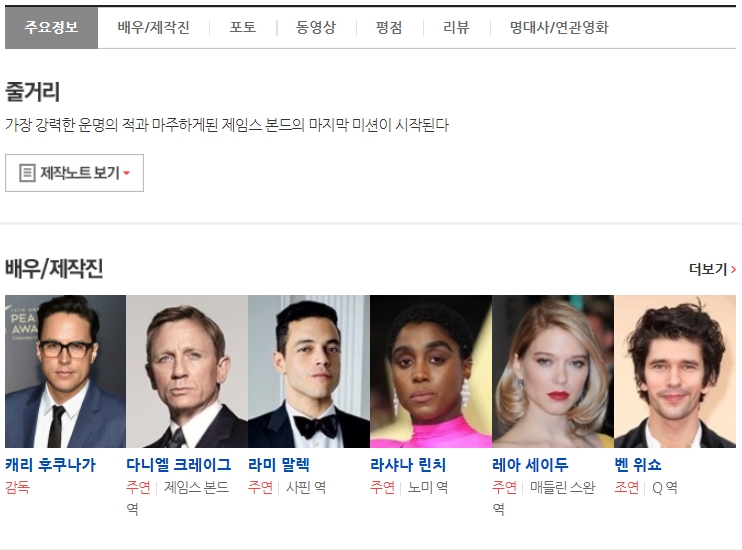Click the photo thumbnail above 다니엘 크레이그

(187, 372)
